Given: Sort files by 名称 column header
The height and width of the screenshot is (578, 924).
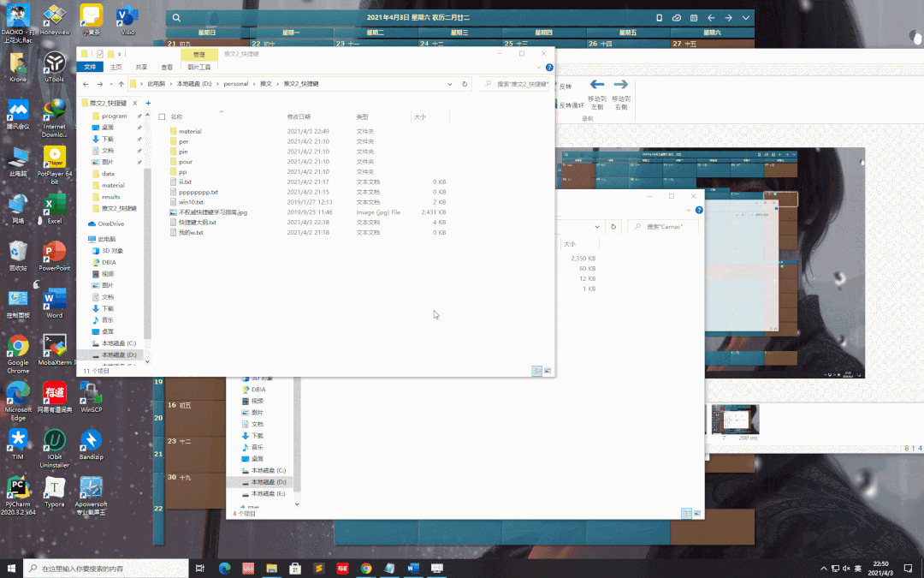Looking at the screenshot, I should tap(176, 116).
